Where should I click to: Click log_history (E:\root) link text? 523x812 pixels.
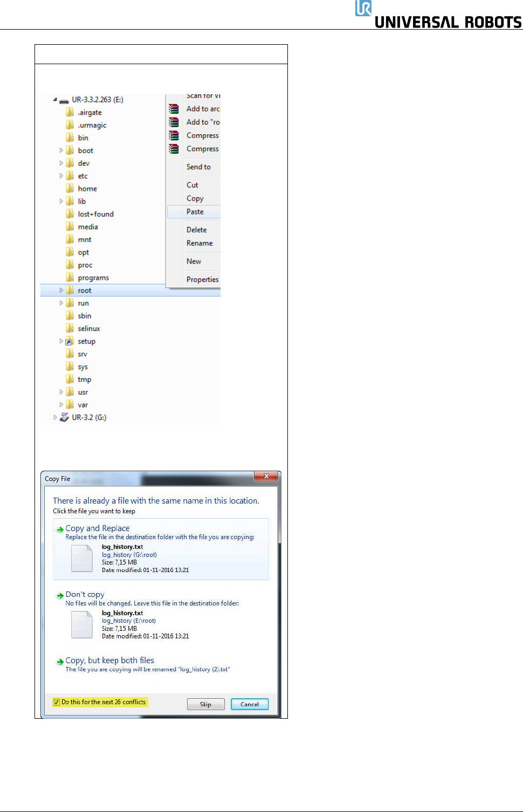[129, 621]
